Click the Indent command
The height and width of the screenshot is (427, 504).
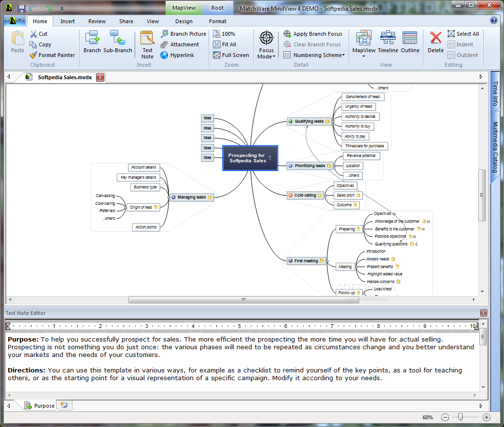coord(460,44)
